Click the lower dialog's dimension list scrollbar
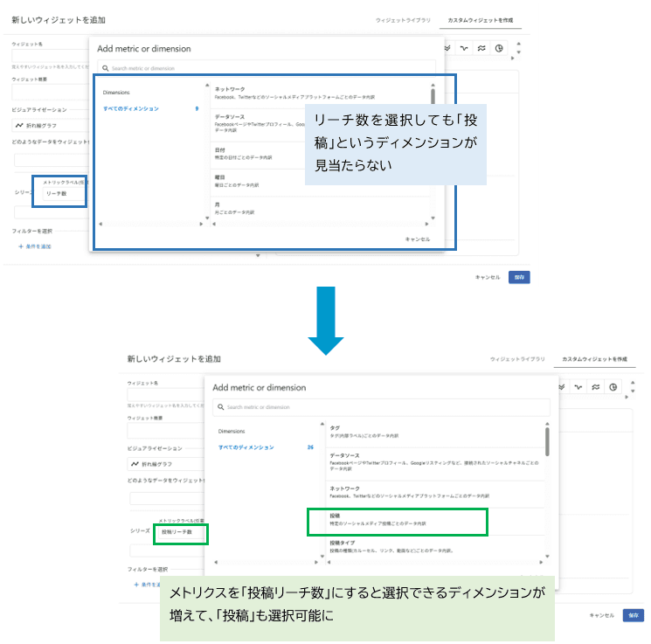 [547, 441]
